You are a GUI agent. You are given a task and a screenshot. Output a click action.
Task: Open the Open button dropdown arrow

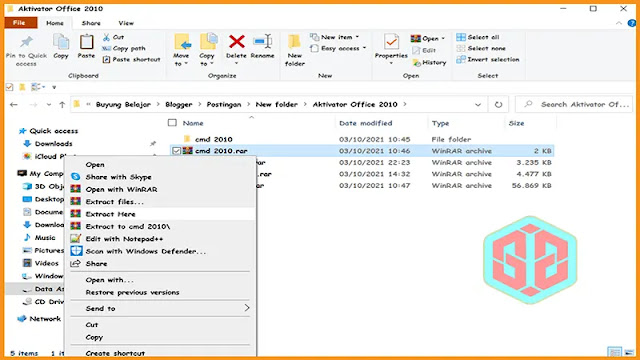(x=443, y=38)
